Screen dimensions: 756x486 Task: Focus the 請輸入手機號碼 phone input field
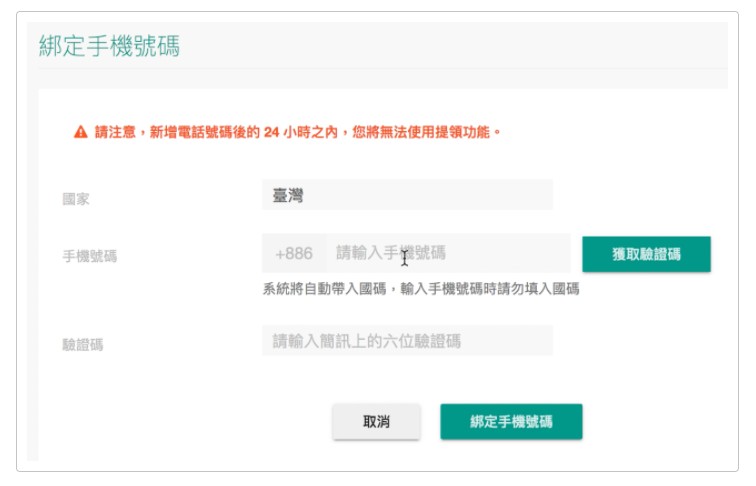coord(448,253)
